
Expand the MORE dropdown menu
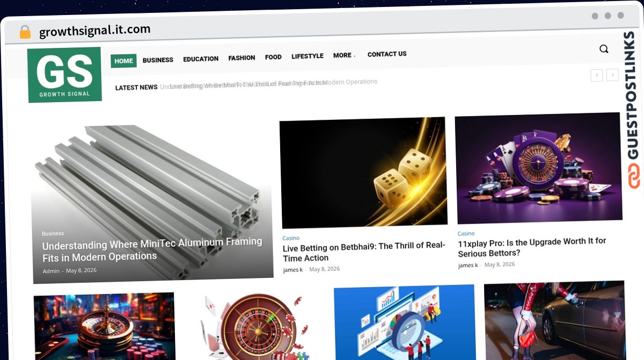[344, 55]
